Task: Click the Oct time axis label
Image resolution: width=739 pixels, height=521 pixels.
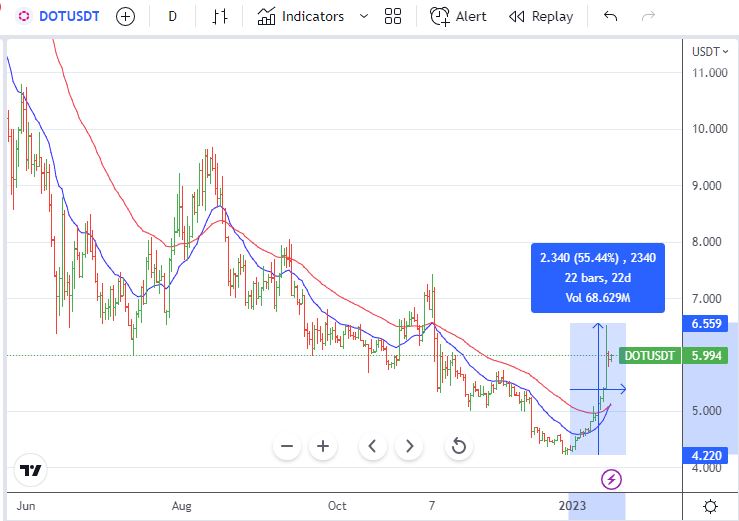Action: (337, 506)
